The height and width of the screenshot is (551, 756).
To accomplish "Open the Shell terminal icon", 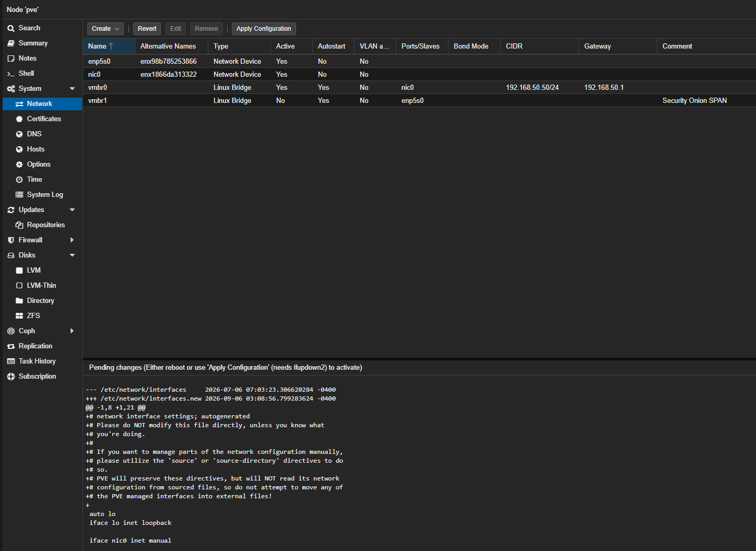I will (11, 74).
